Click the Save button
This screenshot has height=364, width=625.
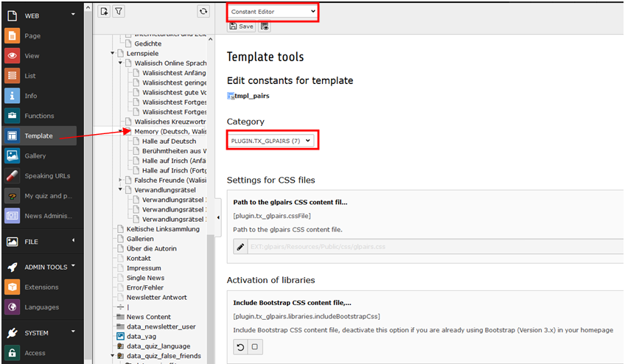241,27
